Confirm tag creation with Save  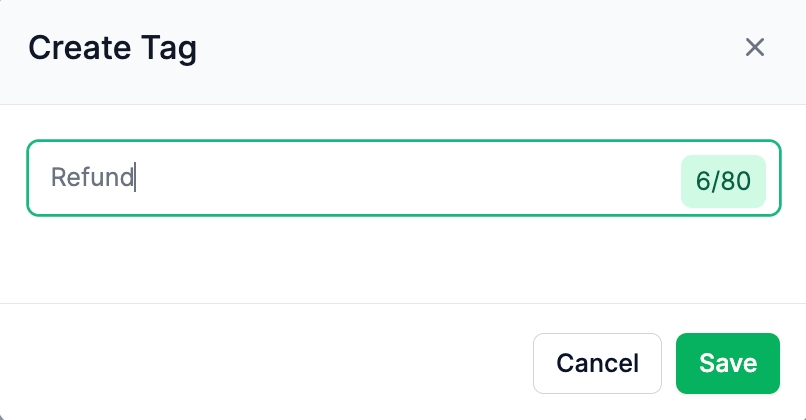(x=727, y=363)
